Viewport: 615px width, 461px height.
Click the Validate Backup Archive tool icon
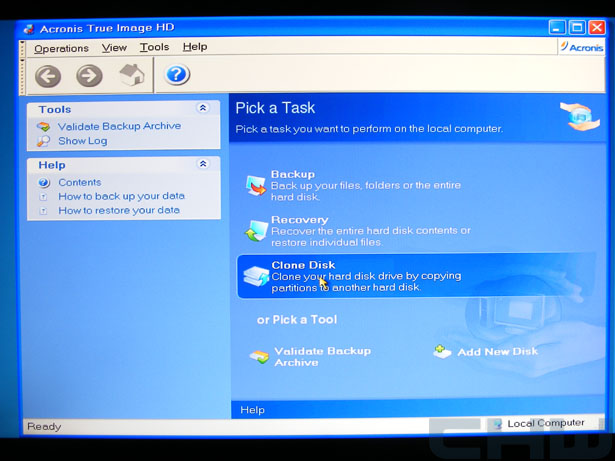pyautogui.click(x=260, y=357)
